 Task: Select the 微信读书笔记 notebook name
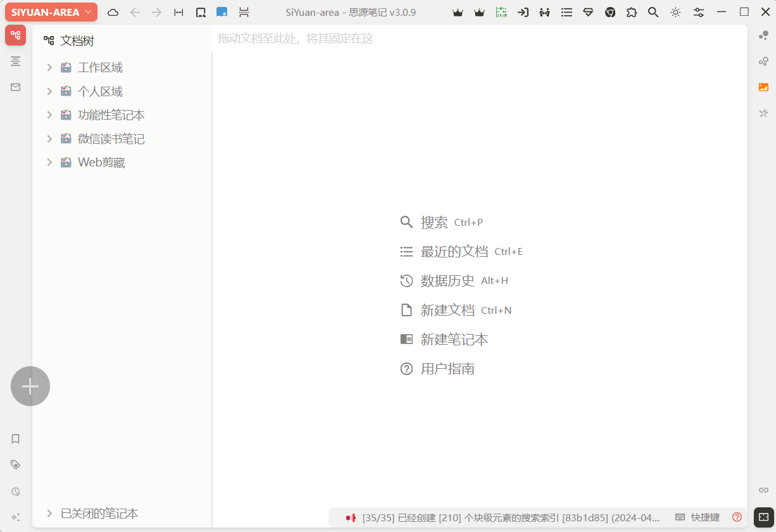click(111, 139)
